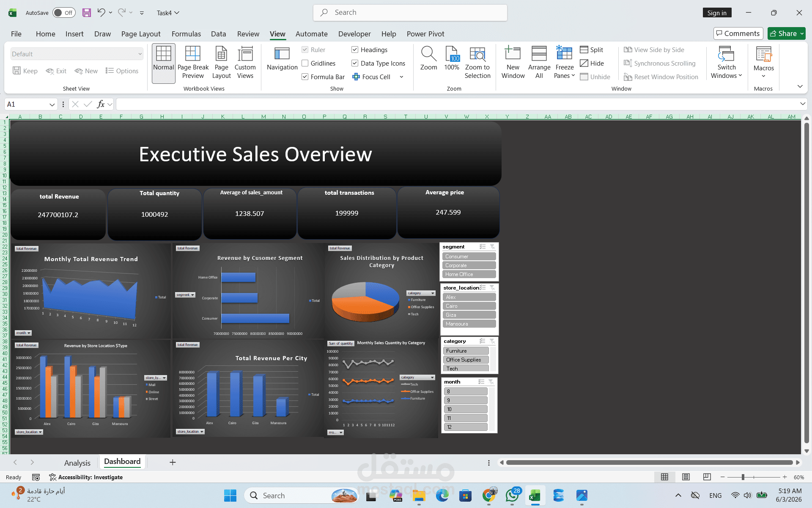Collapse the ribbon with chevron
812x508 pixels.
point(800,86)
